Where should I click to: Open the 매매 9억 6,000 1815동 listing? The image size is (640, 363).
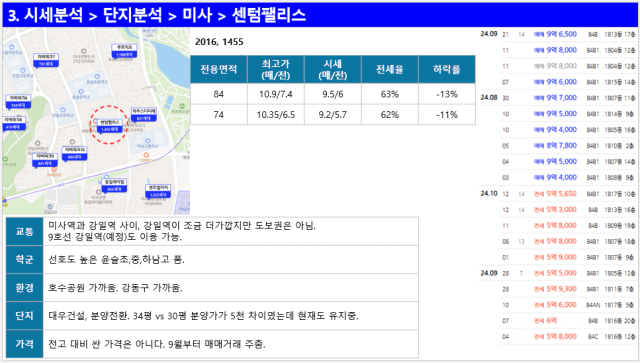coord(569,82)
